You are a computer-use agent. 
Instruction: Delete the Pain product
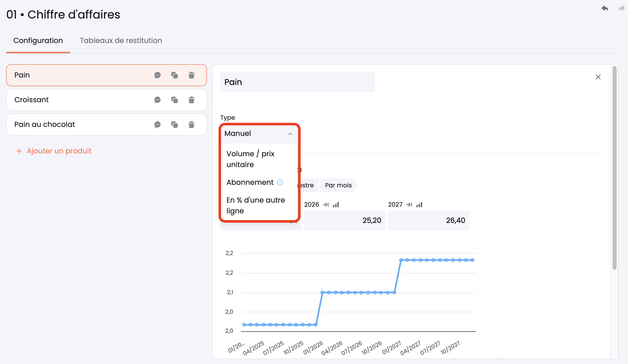tap(191, 75)
